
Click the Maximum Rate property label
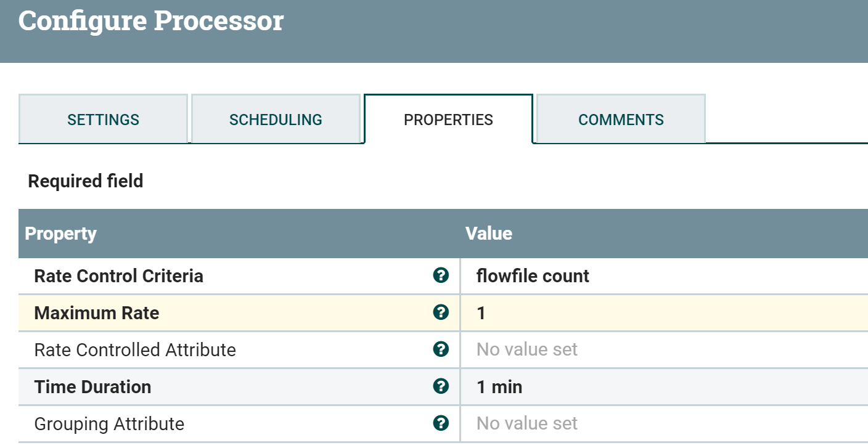click(96, 313)
